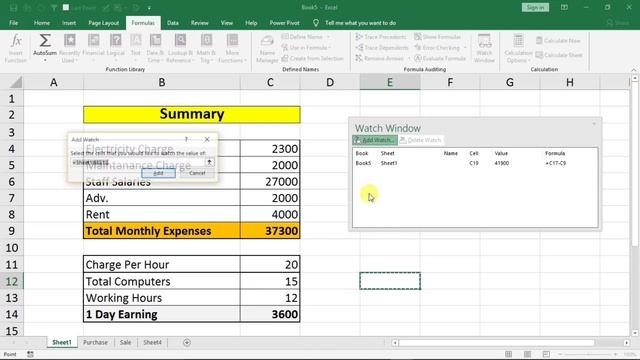Open the File tab
Image resolution: width=640 pixels, height=360 pixels.
pyautogui.click(x=13, y=23)
